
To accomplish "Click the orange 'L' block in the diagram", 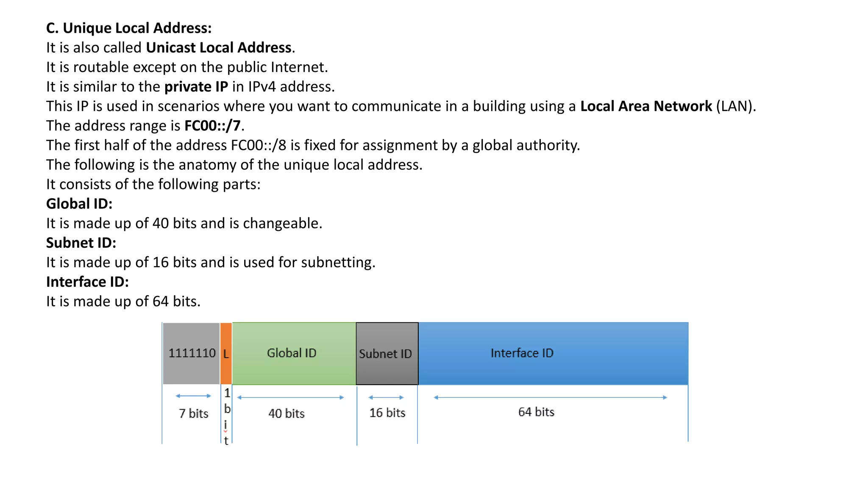I will 226,353.
